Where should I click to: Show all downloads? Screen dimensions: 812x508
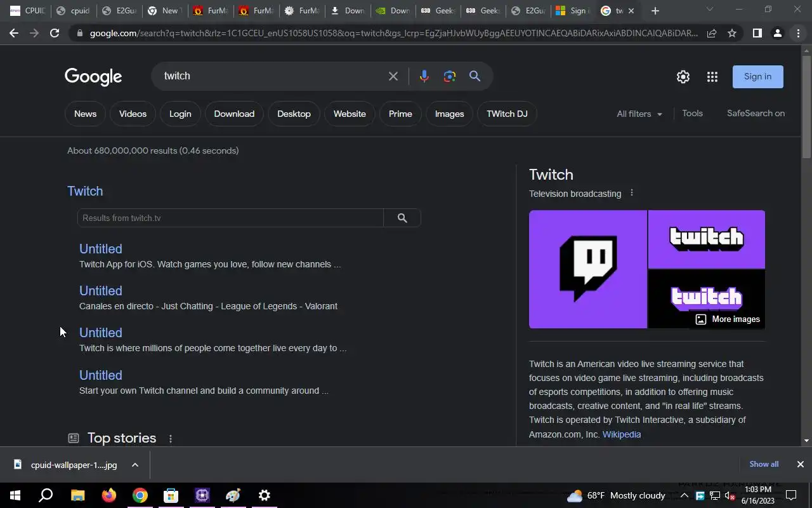pyautogui.click(x=764, y=464)
